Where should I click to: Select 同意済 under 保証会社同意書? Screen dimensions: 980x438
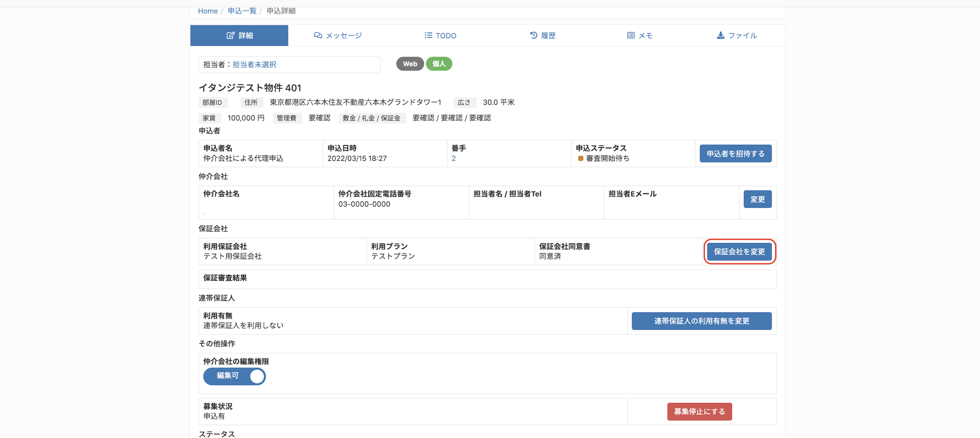pyautogui.click(x=550, y=257)
